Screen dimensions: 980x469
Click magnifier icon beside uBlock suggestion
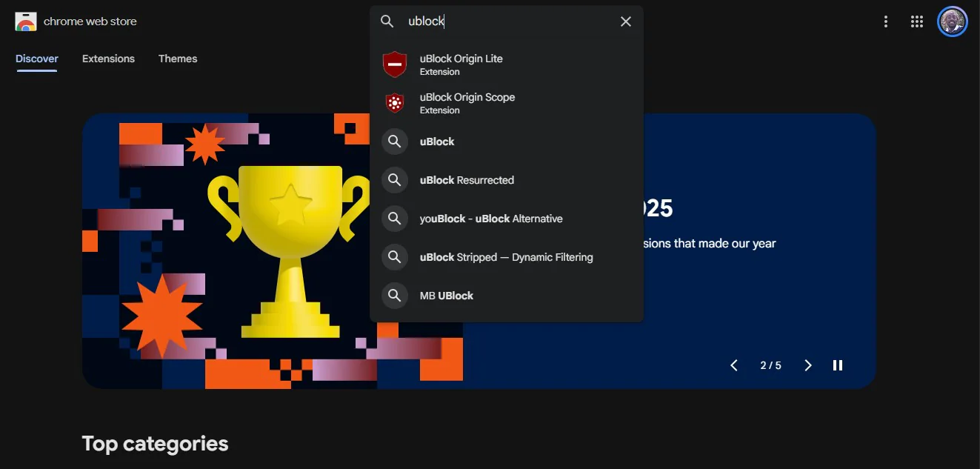tap(395, 142)
